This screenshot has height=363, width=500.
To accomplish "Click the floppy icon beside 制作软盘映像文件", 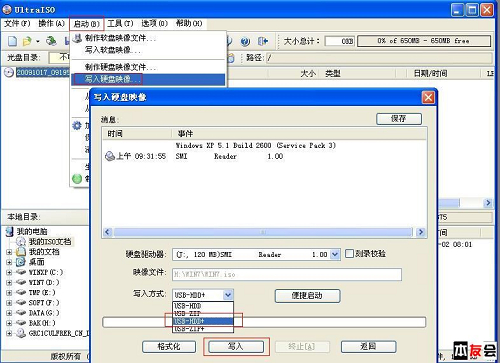I will (x=77, y=38).
